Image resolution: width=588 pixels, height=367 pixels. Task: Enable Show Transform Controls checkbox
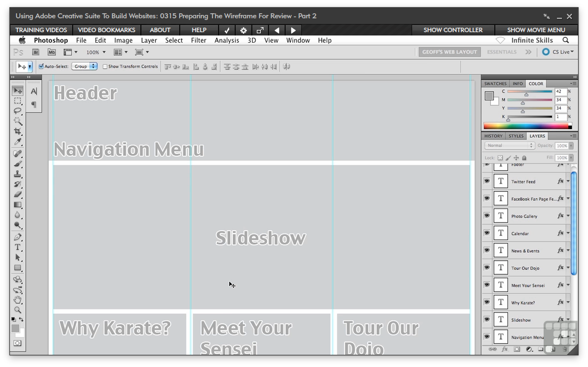[x=105, y=67]
